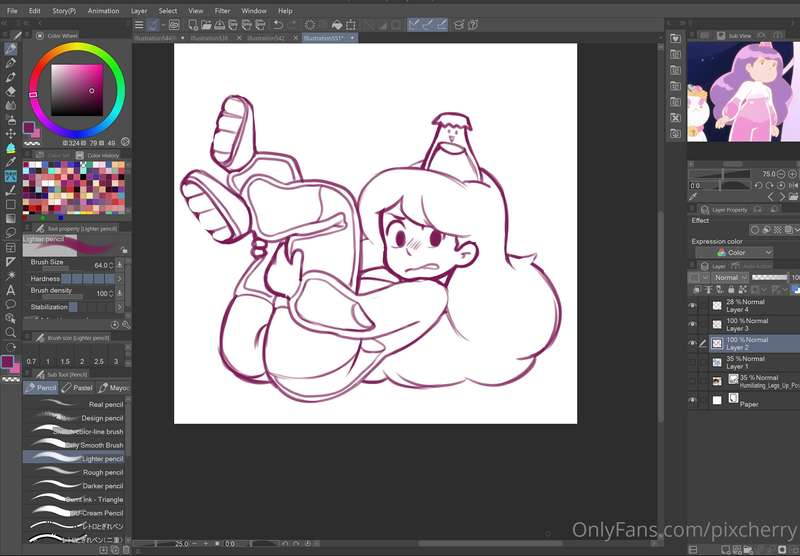Toggle snap to ruler in command bar
This screenshot has height=556, width=800.
(x=414, y=24)
